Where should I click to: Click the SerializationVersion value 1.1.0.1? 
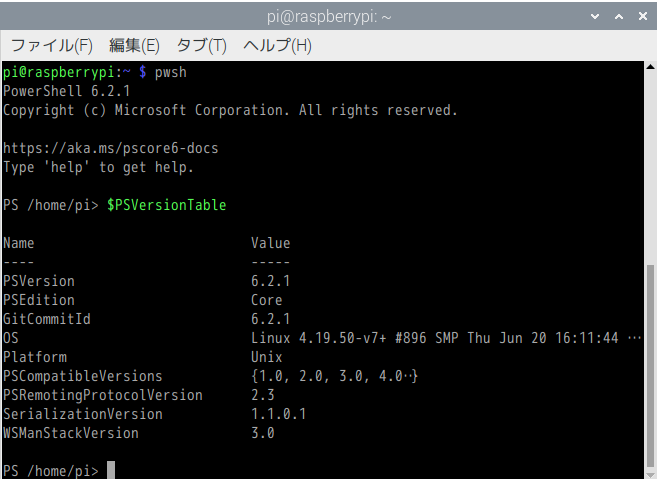278,414
